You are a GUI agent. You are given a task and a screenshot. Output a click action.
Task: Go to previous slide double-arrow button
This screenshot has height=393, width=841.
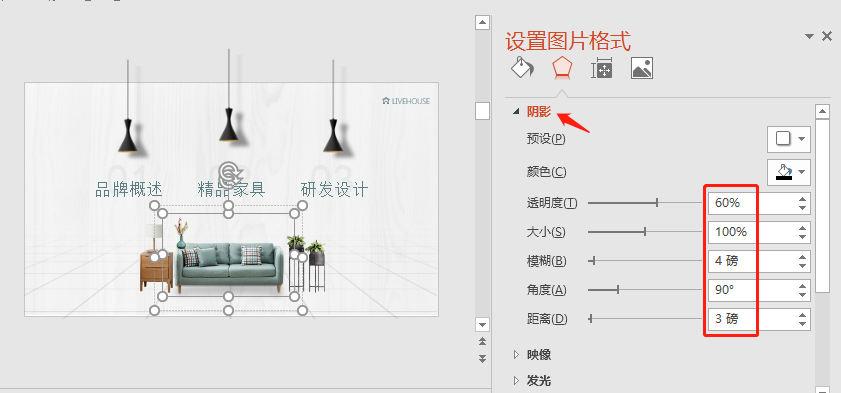(x=482, y=342)
